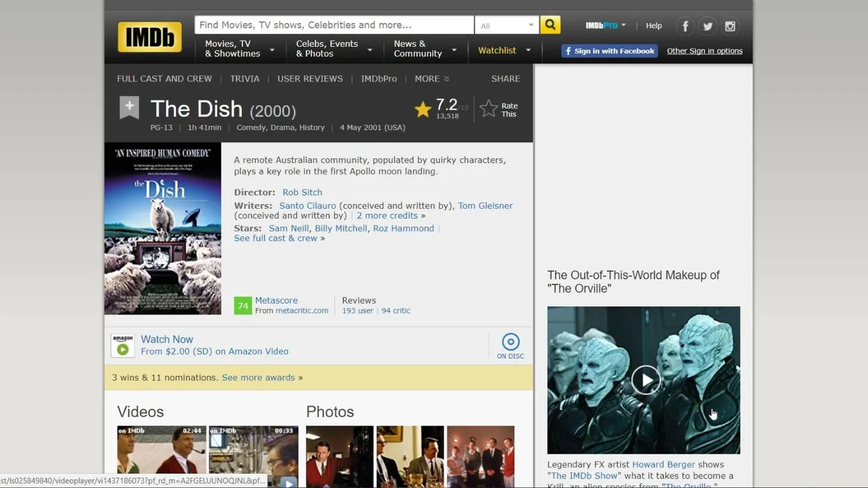Image resolution: width=868 pixels, height=488 pixels.
Task: Open Billy Mitchell's page
Action: point(341,228)
